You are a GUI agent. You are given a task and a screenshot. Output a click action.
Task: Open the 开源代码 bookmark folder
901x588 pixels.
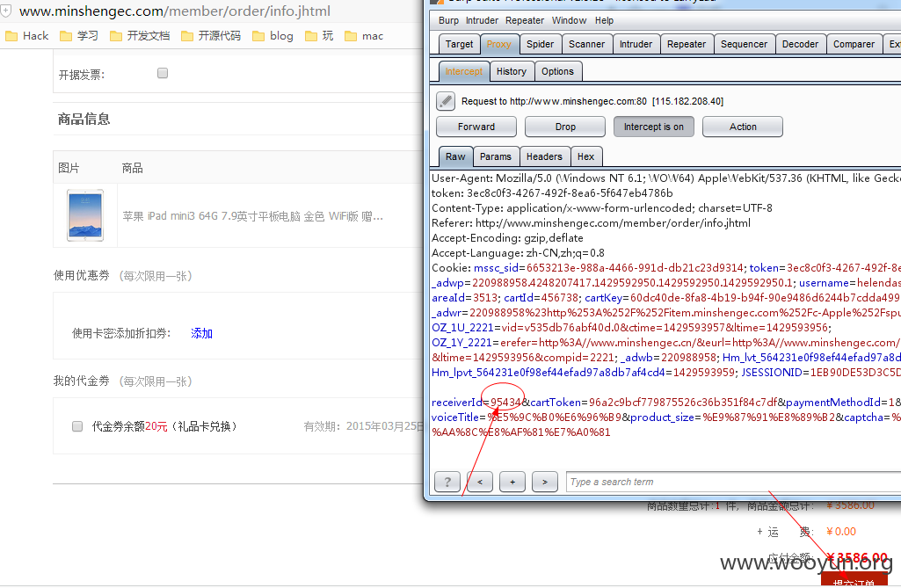[x=211, y=36]
